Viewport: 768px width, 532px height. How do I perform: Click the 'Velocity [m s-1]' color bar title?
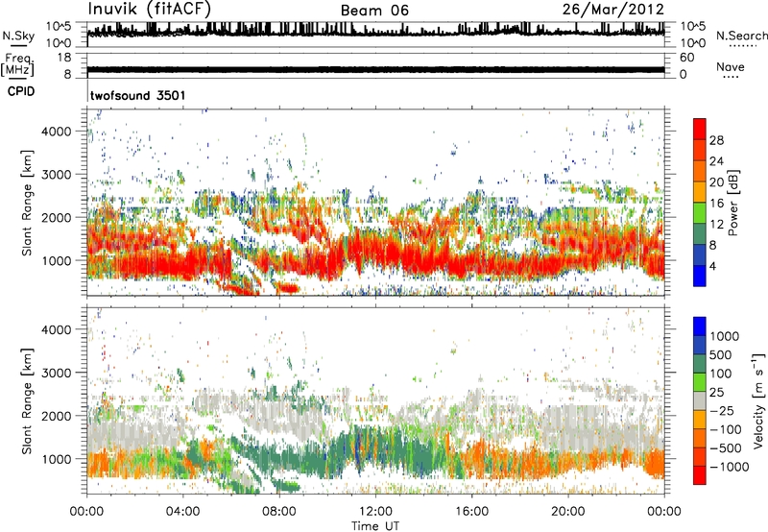758,400
